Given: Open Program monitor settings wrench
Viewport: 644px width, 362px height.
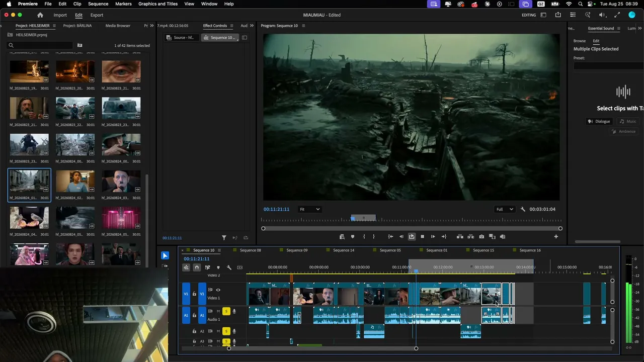Looking at the screenshot, I should coord(523,209).
